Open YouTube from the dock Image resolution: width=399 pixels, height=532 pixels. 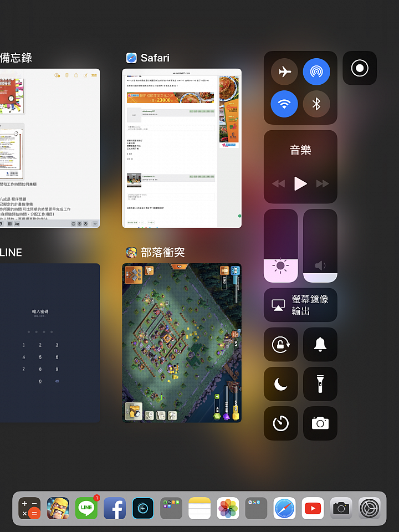tap(313, 508)
